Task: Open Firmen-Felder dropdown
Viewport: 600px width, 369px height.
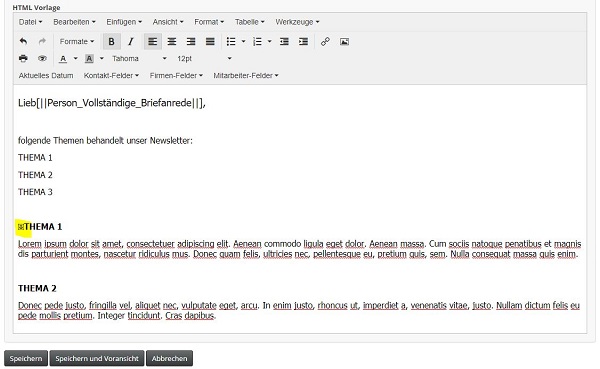Action: 176,75
